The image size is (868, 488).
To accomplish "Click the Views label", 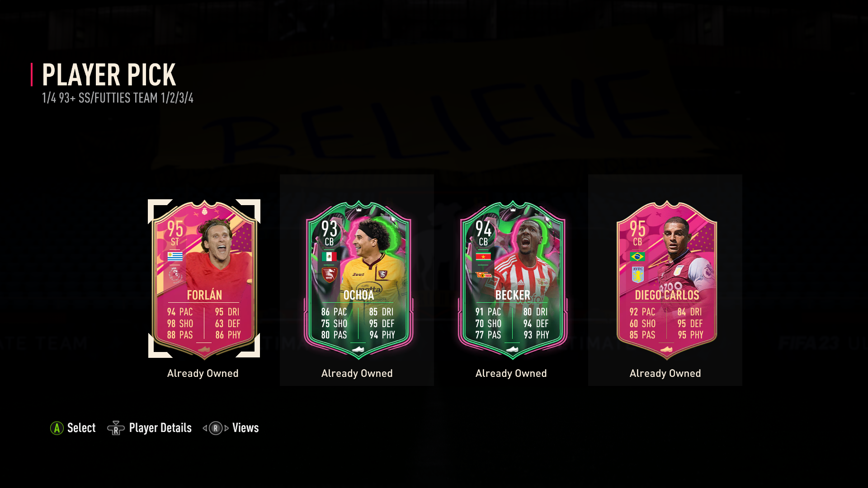I will 245,428.
